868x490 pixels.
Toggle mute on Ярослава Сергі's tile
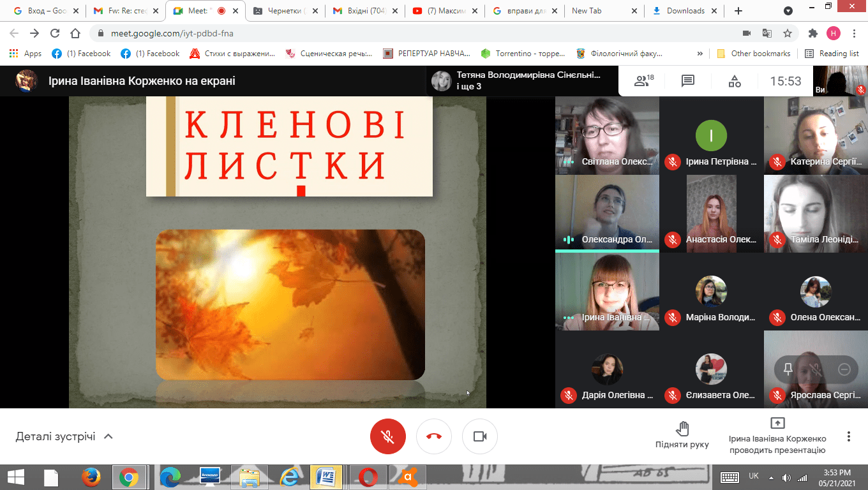pyautogui.click(x=816, y=369)
